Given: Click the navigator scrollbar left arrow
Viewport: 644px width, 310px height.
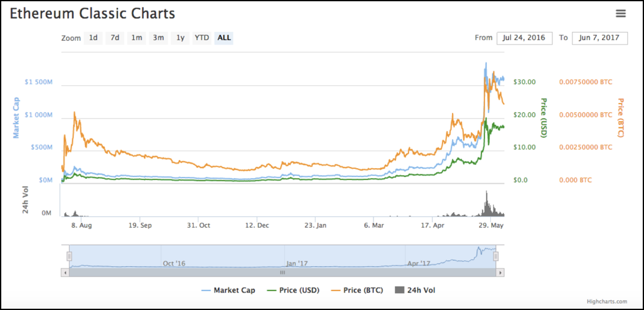Looking at the screenshot, I should click(x=65, y=272).
